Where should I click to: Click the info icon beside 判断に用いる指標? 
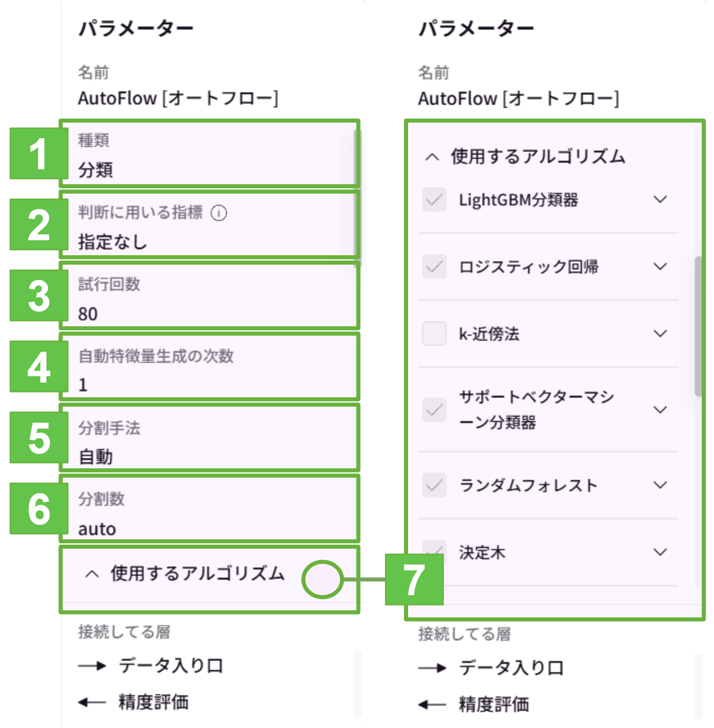pos(219,214)
